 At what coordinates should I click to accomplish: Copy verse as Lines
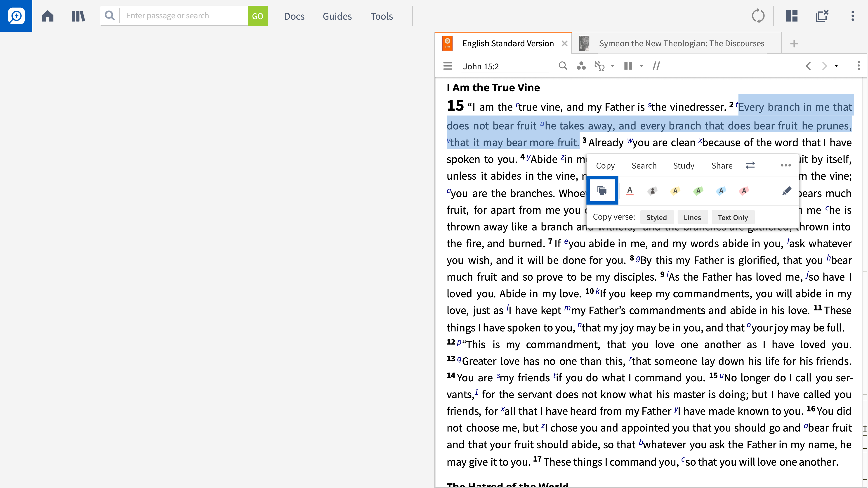click(x=692, y=218)
